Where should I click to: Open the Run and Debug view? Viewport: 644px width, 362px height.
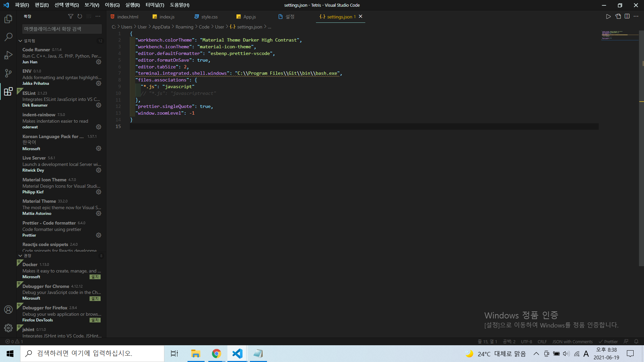tap(8, 55)
